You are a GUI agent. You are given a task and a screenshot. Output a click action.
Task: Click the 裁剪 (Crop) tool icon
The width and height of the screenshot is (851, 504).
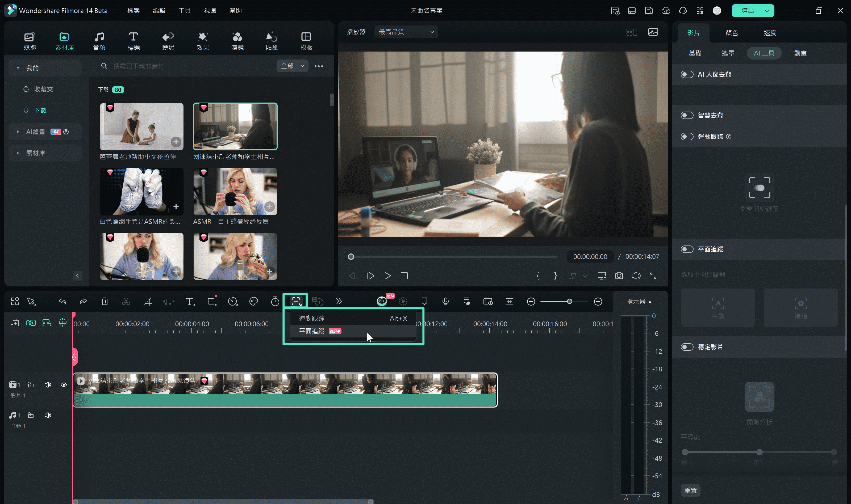tap(147, 301)
